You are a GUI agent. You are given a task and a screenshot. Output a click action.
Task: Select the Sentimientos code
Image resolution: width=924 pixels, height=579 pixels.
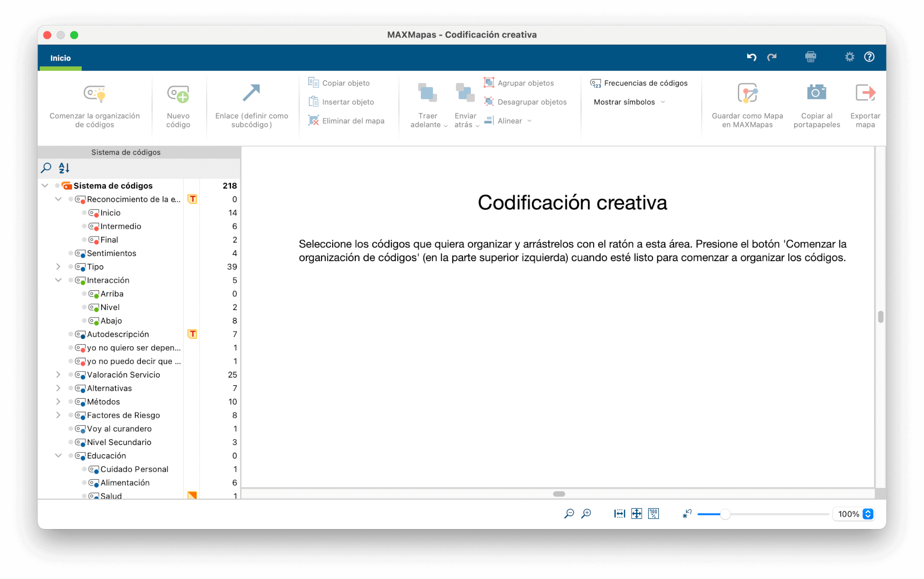pyautogui.click(x=111, y=253)
